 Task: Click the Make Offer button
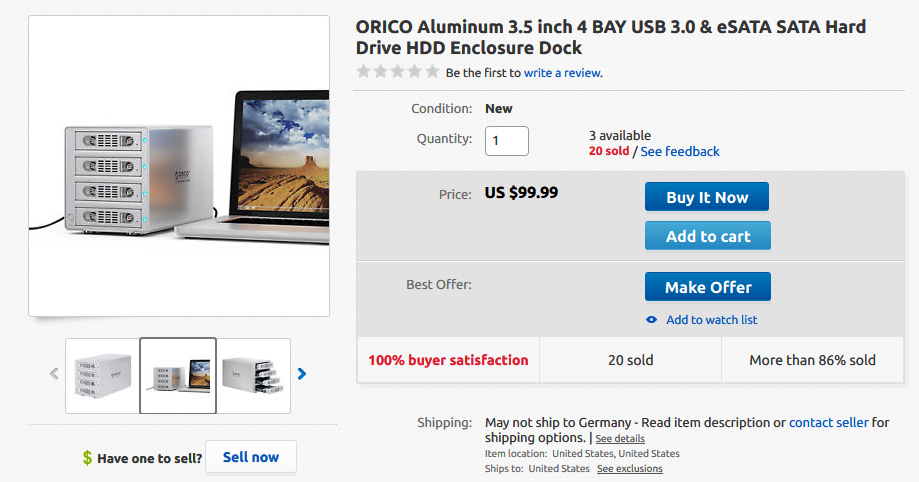click(707, 287)
